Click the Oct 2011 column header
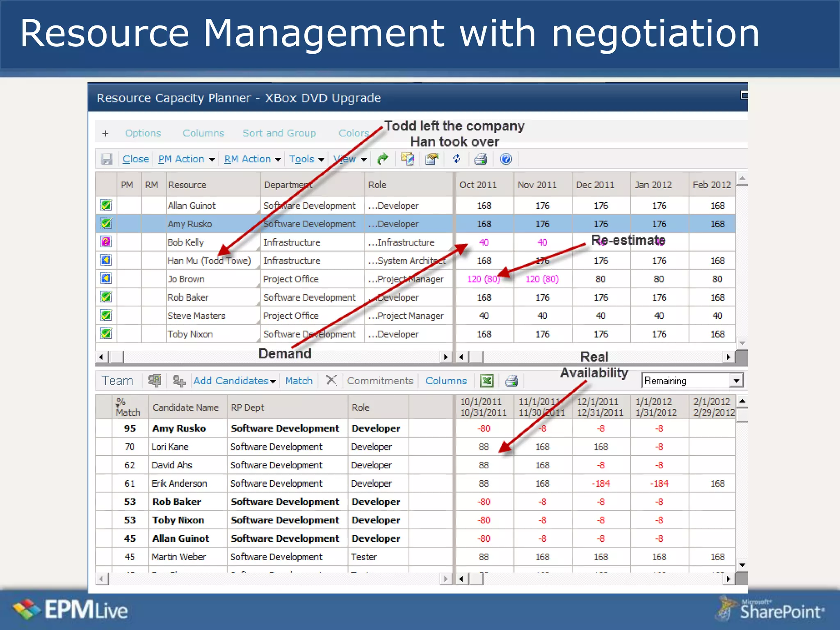840x630 pixels. coord(484,185)
